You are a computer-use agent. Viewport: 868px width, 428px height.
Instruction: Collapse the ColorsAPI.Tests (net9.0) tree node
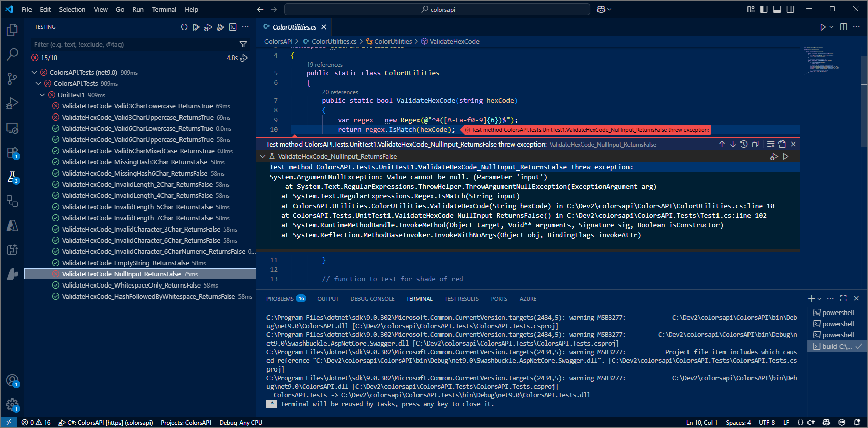[34, 73]
